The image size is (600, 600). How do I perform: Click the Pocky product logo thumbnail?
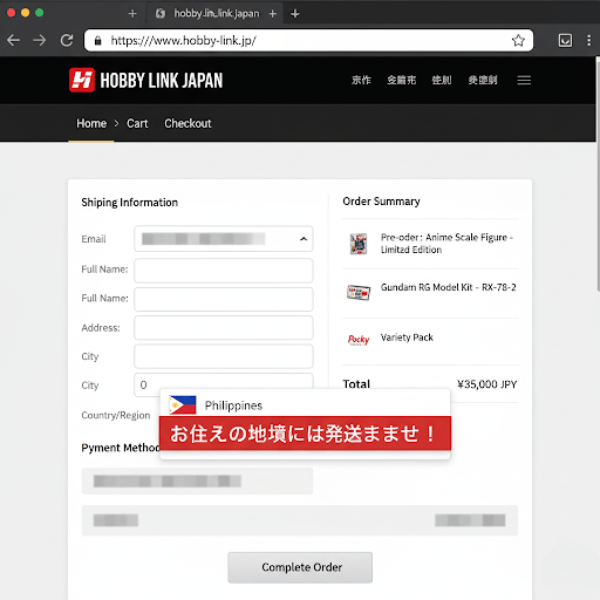coord(359,339)
